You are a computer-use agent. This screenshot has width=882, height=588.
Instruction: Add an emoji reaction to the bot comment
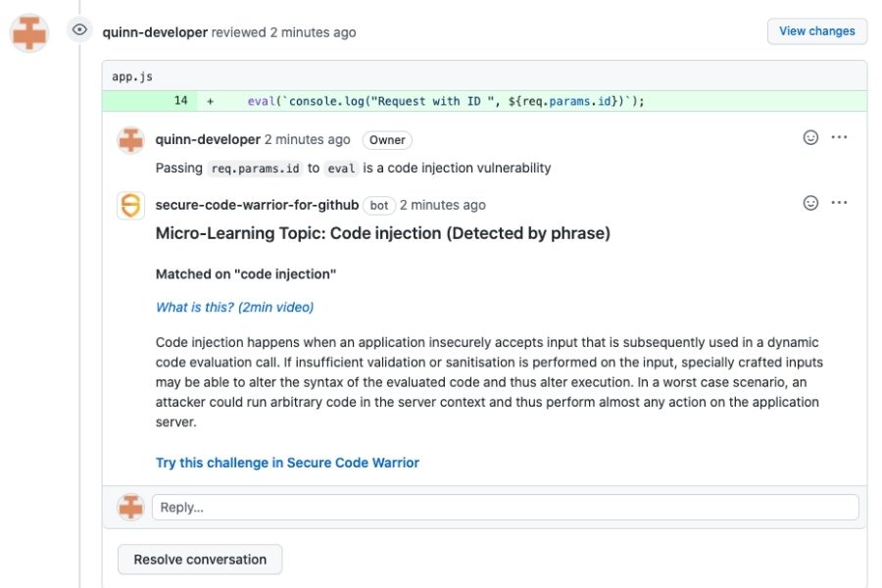click(x=809, y=203)
